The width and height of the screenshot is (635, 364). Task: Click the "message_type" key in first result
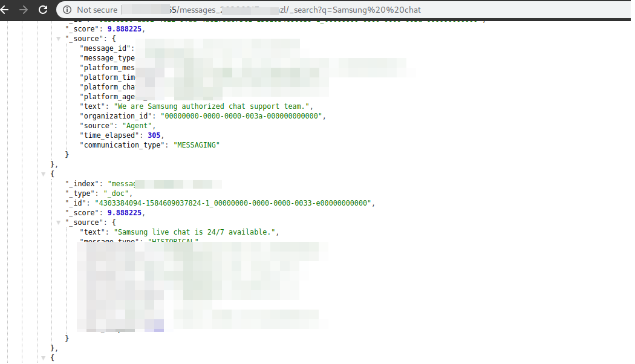(x=107, y=58)
